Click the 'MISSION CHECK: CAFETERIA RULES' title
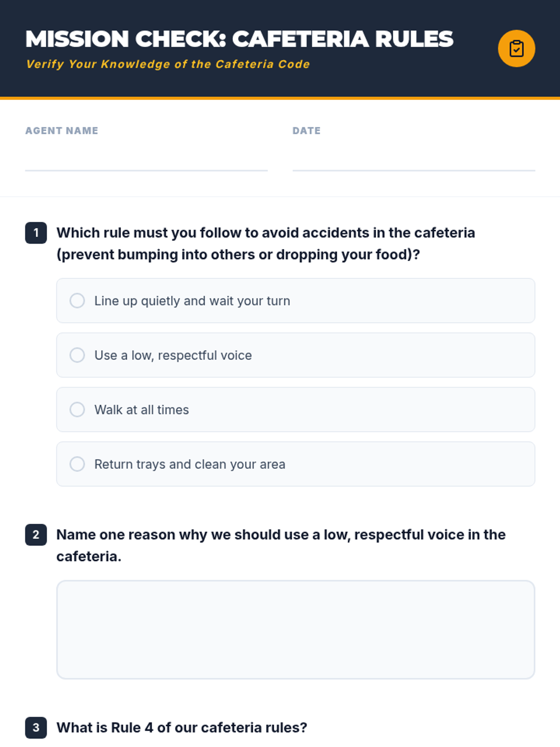This screenshot has height=747, width=560. pyautogui.click(x=239, y=39)
